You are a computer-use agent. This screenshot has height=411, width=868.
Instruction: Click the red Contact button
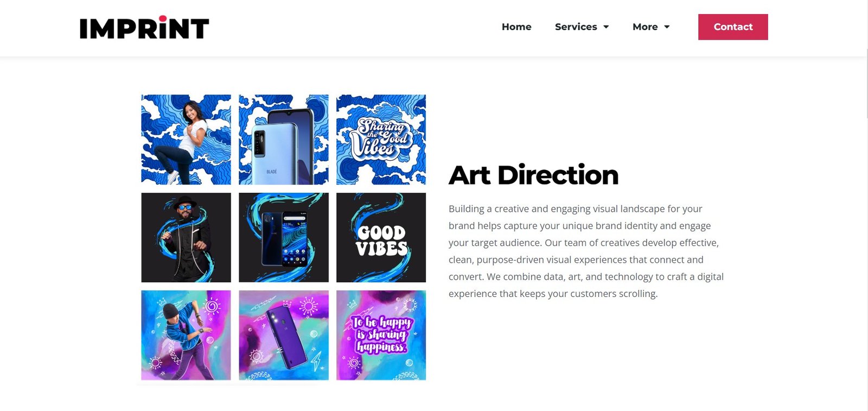(x=733, y=27)
